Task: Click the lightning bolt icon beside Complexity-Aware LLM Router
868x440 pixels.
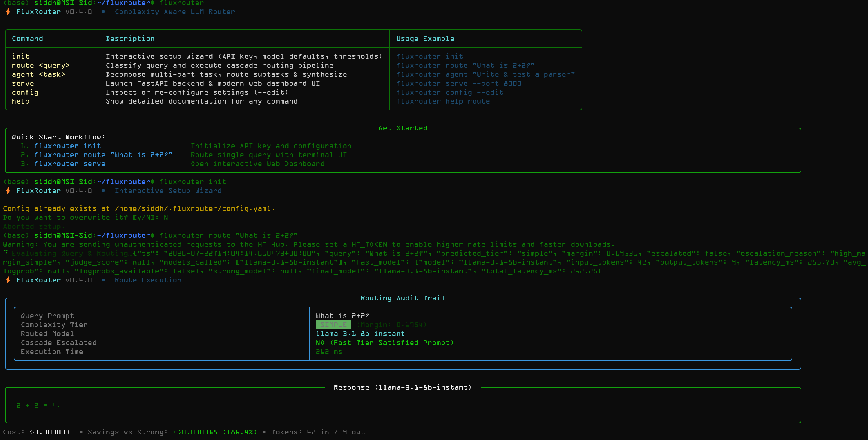Action: tap(8, 12)
